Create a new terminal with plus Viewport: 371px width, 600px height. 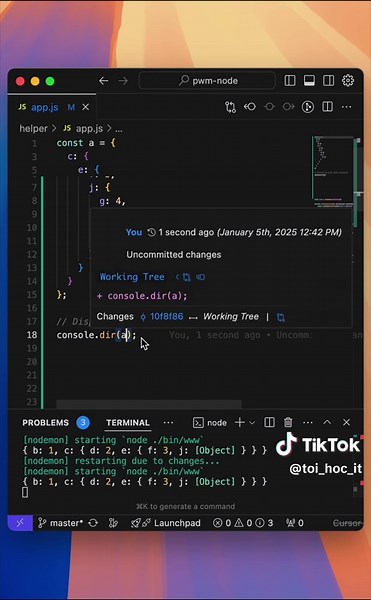pos(240,422)
